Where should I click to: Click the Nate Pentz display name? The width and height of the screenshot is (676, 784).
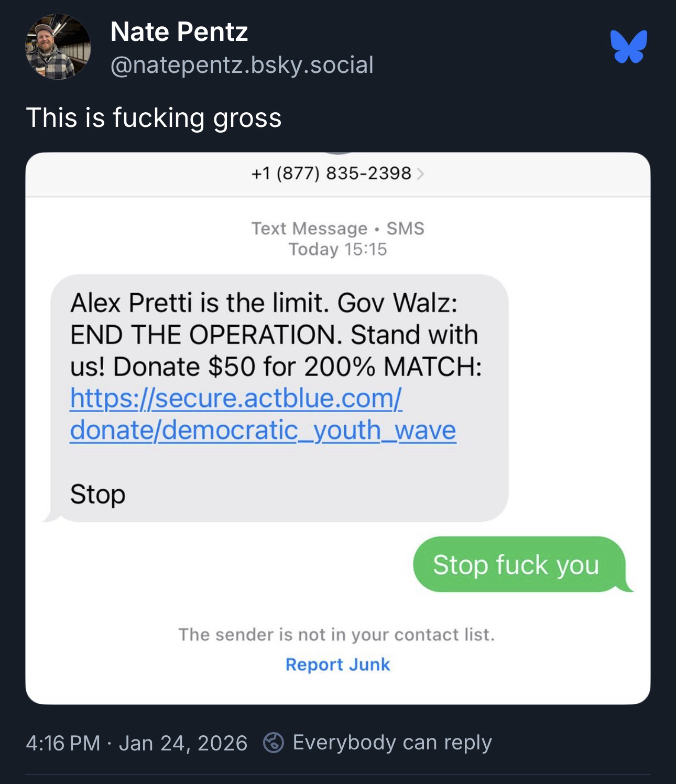coord(179,31)
